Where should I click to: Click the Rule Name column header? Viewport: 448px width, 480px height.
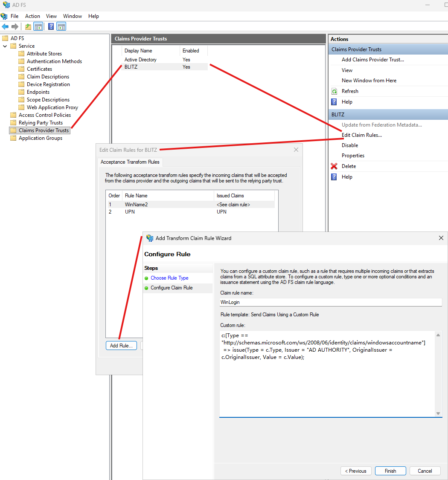(168, 196)
